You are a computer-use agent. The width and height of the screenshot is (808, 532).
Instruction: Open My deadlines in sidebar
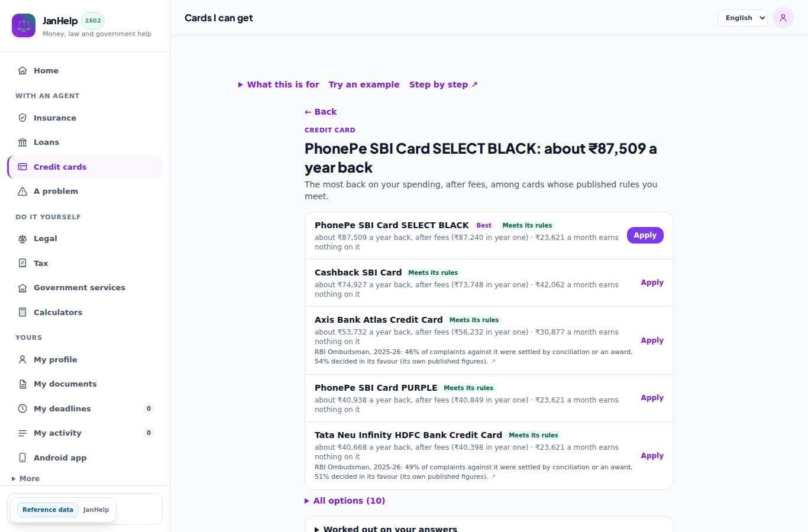85,408
